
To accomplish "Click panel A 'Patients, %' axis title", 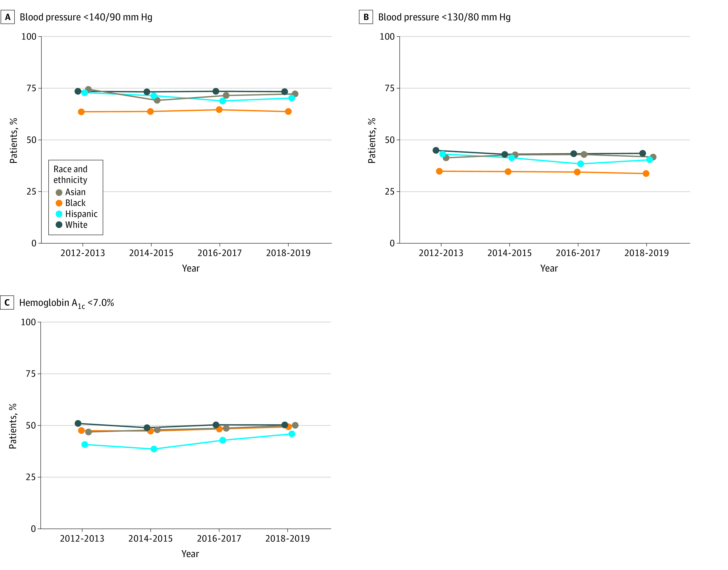I will (13, 141).
